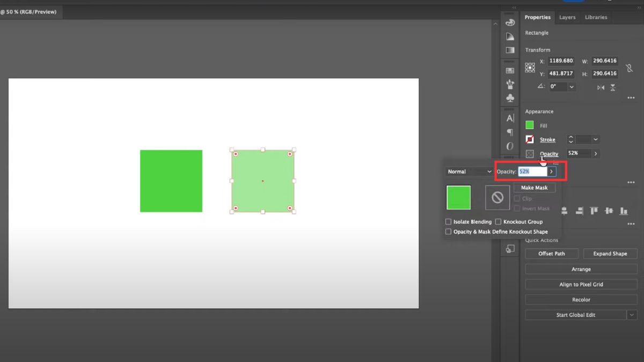Switch to the Layers tab
The width and height of the screenshot is (644, 362).
pyautogui.click(x=567, y=17)
